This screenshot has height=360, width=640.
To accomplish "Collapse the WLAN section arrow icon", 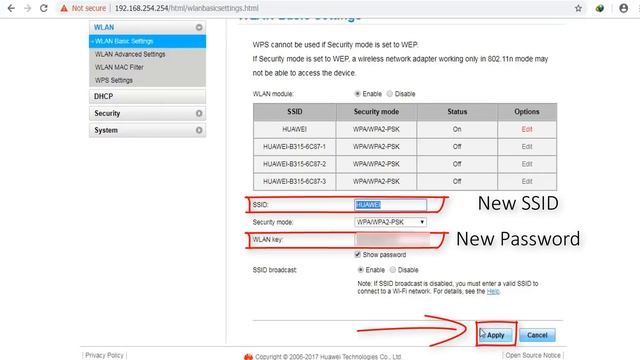I will tap(199, 27).
